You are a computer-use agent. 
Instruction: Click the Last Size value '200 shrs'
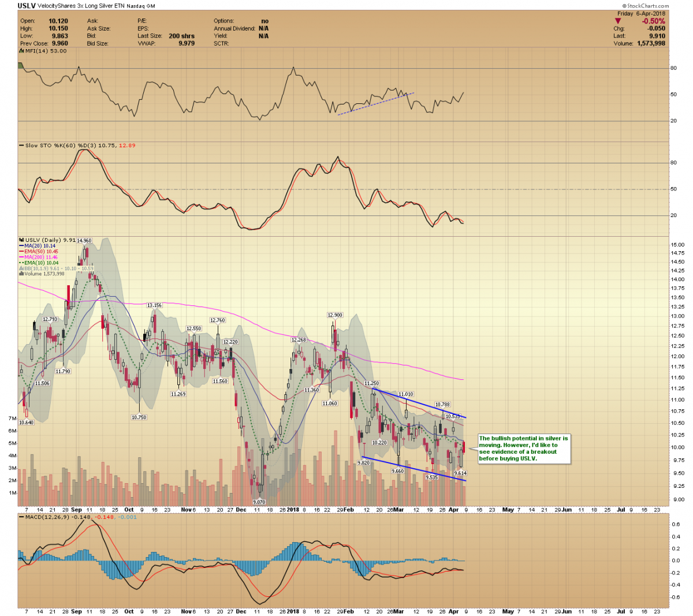pyautogui.click(x=182, y=36)
